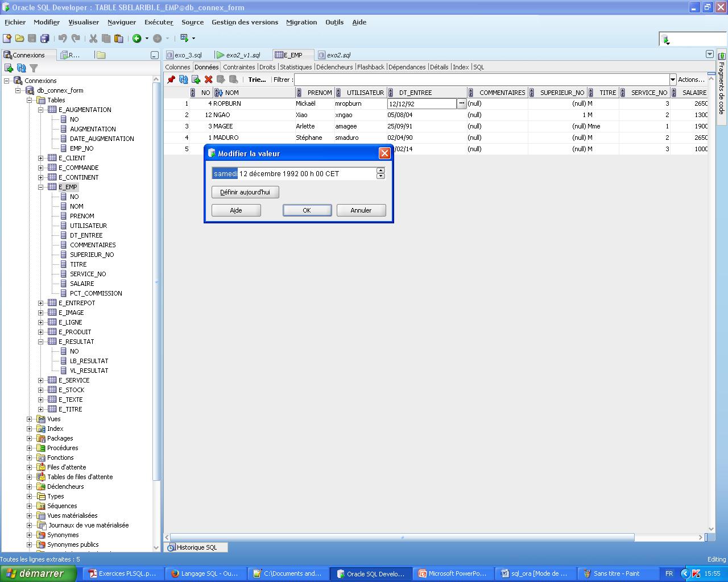Delete selected row with red X icon
Viewport: 728px width, 582px height.
pyautogui.click(x=208, y=80)
